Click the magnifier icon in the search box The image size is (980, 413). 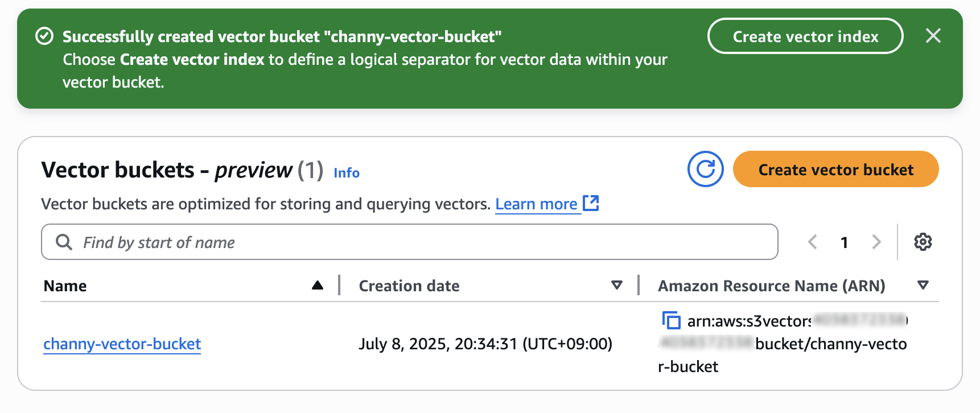(x=64, y=242)
